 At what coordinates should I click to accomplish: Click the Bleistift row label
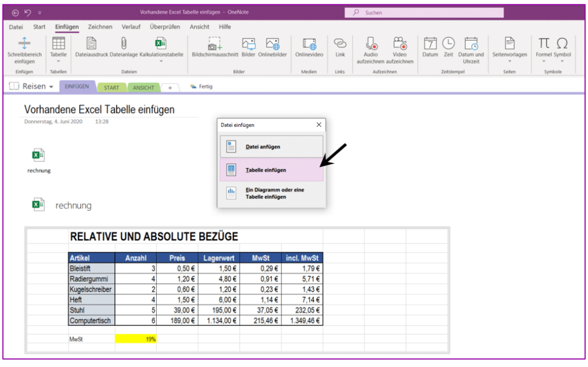click(91, 268)
